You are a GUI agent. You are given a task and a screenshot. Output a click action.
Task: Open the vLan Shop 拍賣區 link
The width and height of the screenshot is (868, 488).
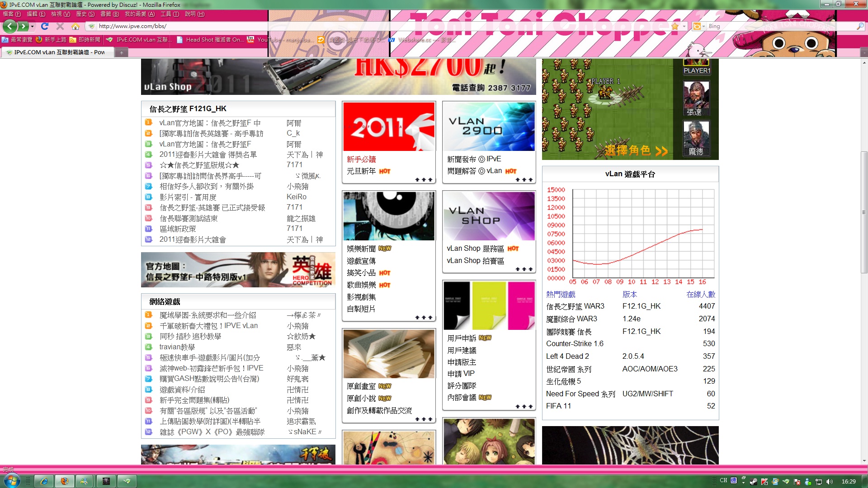475,261
